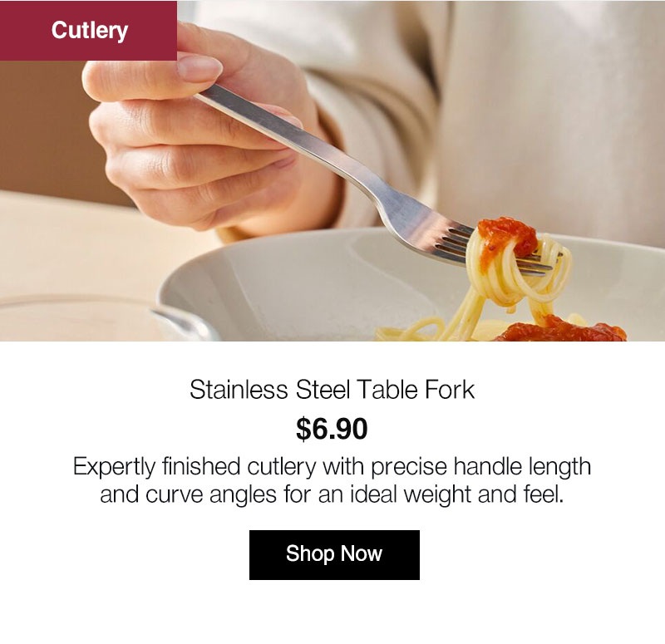Screen dimensions: 665x644
Task: Click the first line starting 'Expertly finished cutlery'
Action: coord(332,466)
